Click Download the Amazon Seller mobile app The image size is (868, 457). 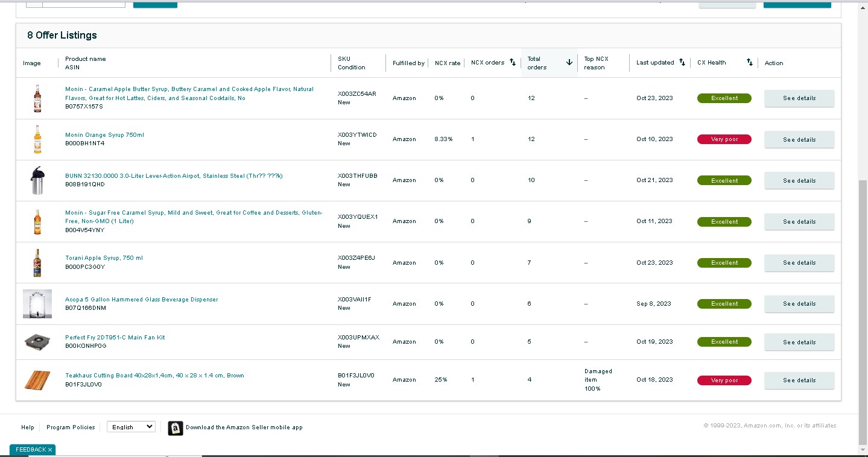click(244, 427)
